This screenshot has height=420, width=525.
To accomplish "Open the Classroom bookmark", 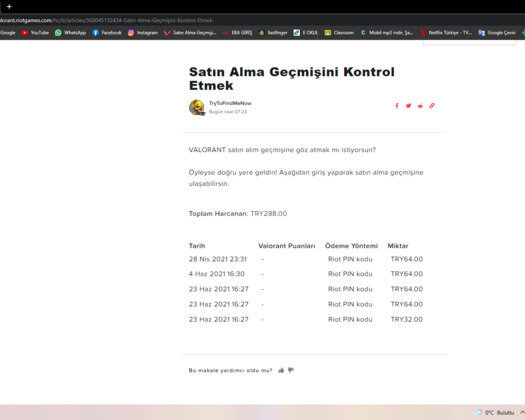I will point(339,32).
